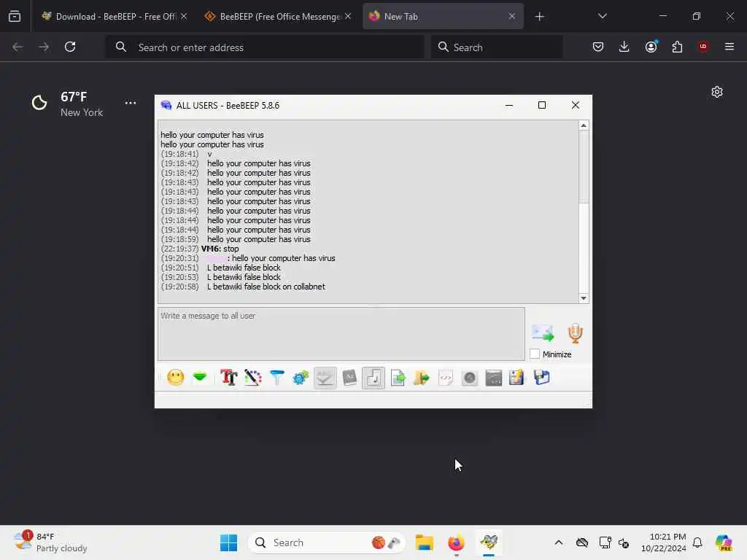Click the uBlock Origin extension icon
Image resolution: width=747 pixels, height=560 pixels.
pos(703,47)
